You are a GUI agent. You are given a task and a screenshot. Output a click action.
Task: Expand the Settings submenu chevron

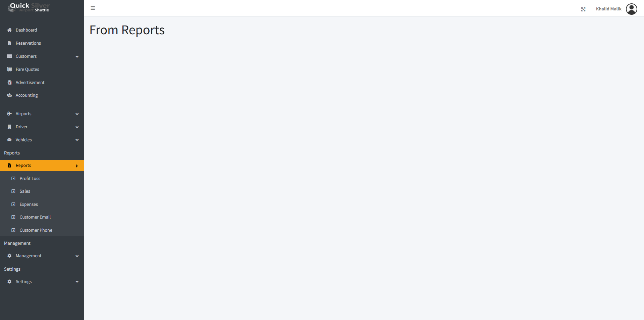pyautogui.click(x=77, y=282)
